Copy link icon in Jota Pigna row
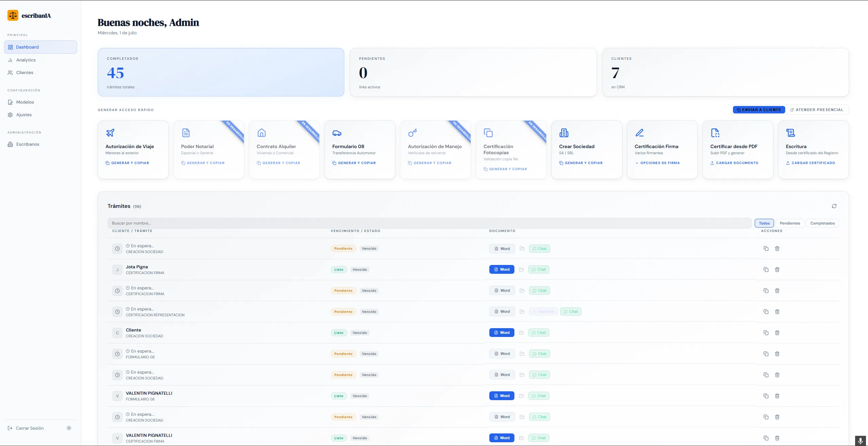 (x=766, y=269)
